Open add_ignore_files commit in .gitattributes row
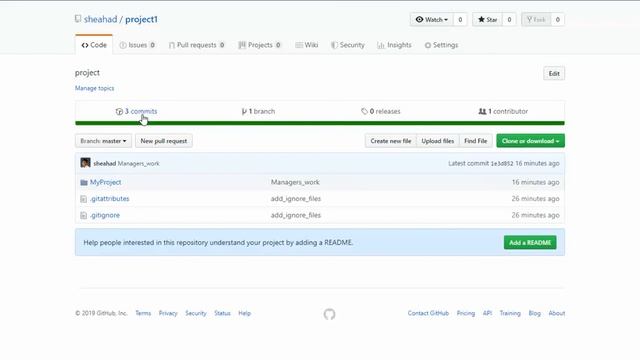This screenshot has height=360, width=640. click(x=296, y=198)
